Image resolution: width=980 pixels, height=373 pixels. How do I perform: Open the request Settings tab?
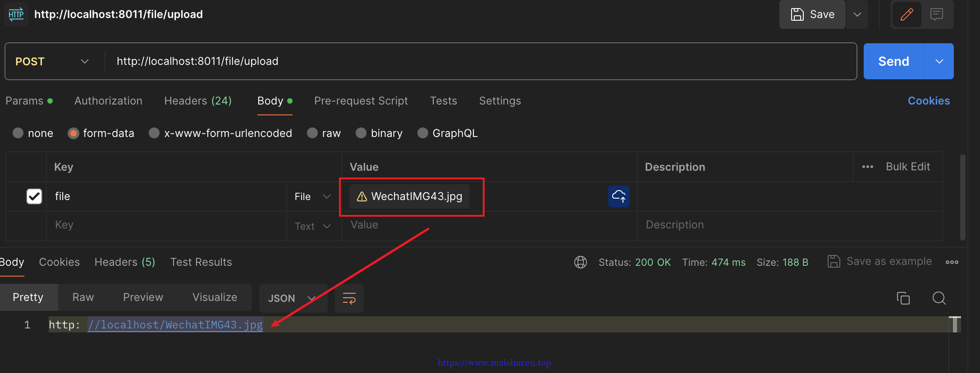[500, 101]
